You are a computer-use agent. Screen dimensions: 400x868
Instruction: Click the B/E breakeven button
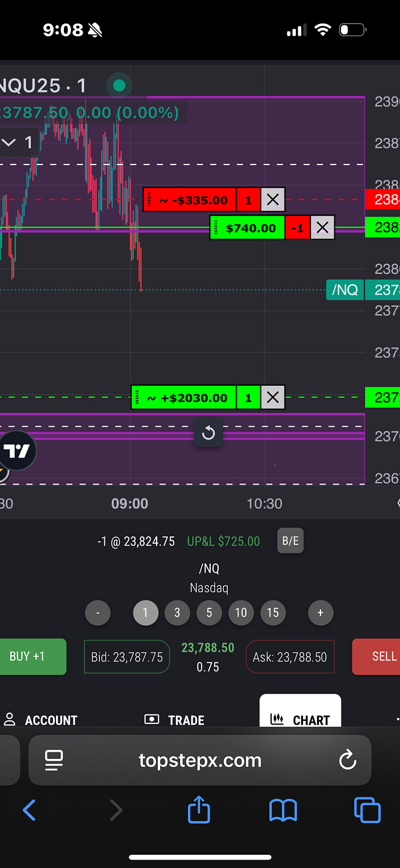tap(290, 541)
